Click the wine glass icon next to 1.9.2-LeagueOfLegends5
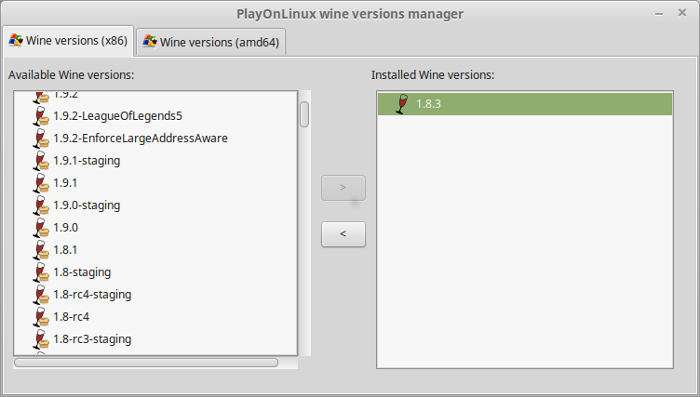Viewport: 700px width, 397px height. (41, 116)
